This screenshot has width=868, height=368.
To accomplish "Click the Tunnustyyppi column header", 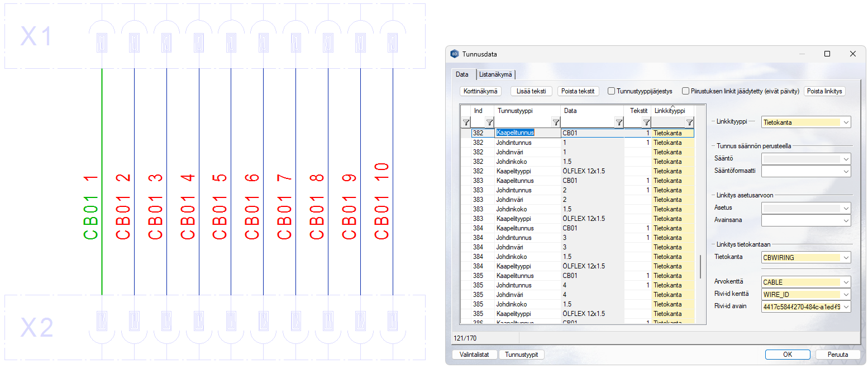I will (x=528, y=111).
